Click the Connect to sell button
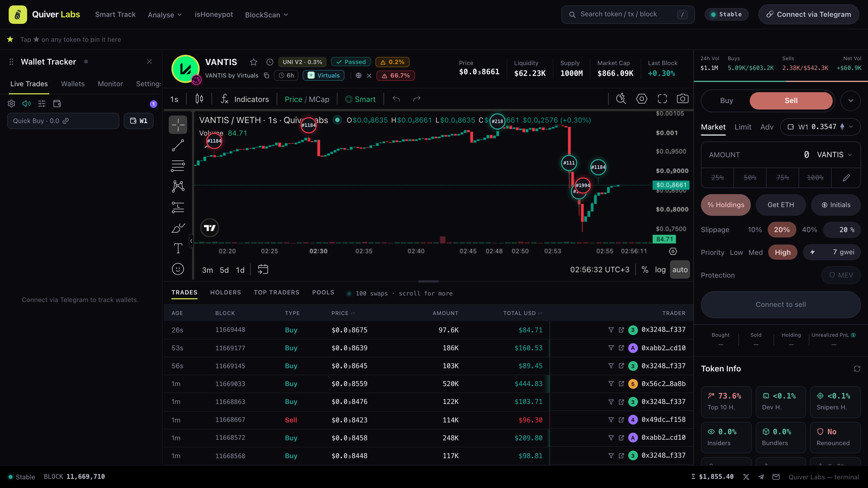The width and height of the screenshot is (868, 488). pos(780,304)
